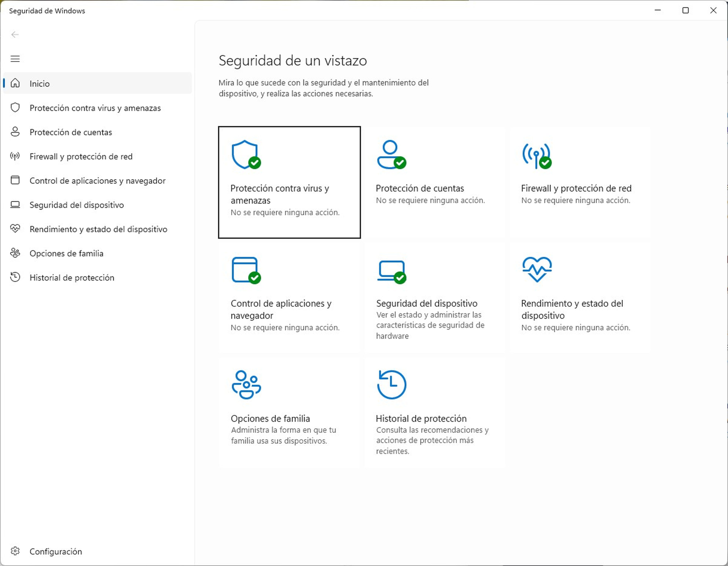Click the large laptop device security icon
Viewport: 728px width, 566px height.
(x=392, y=272)
